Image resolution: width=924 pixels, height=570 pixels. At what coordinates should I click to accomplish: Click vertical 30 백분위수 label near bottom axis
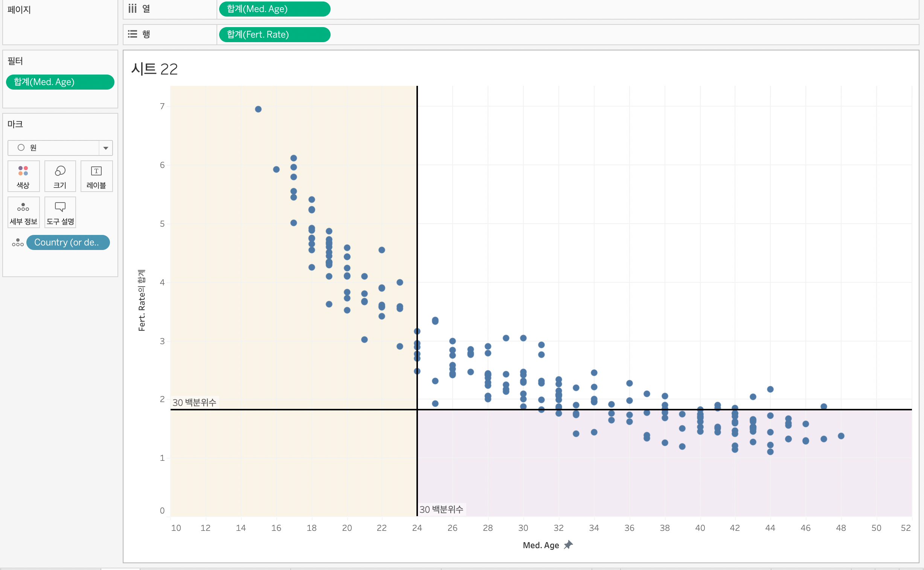pyautogui.click(x=441, y=509)
